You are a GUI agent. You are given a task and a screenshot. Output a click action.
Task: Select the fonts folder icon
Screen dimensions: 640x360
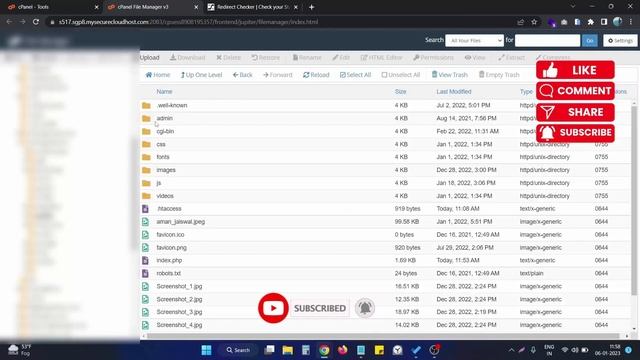coord(146,157)
